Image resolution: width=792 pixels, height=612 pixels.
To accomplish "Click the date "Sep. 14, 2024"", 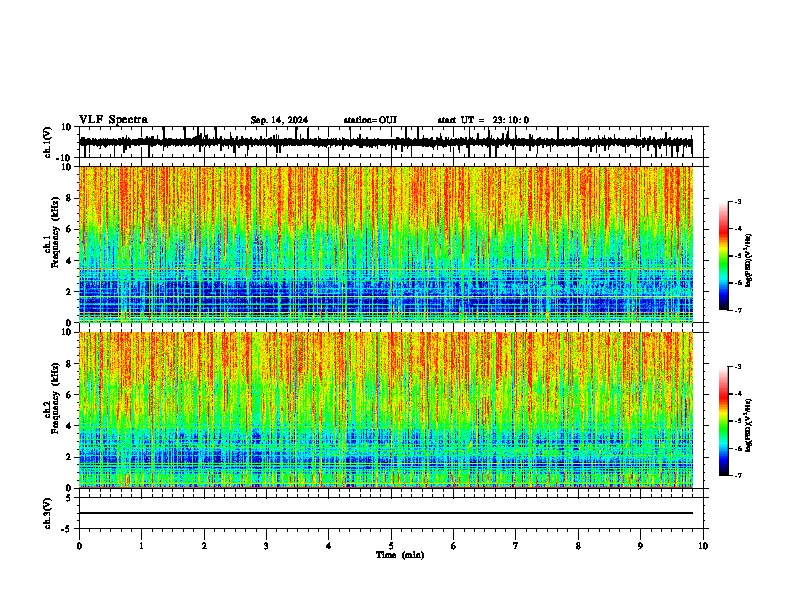I will tap(279, 120).
